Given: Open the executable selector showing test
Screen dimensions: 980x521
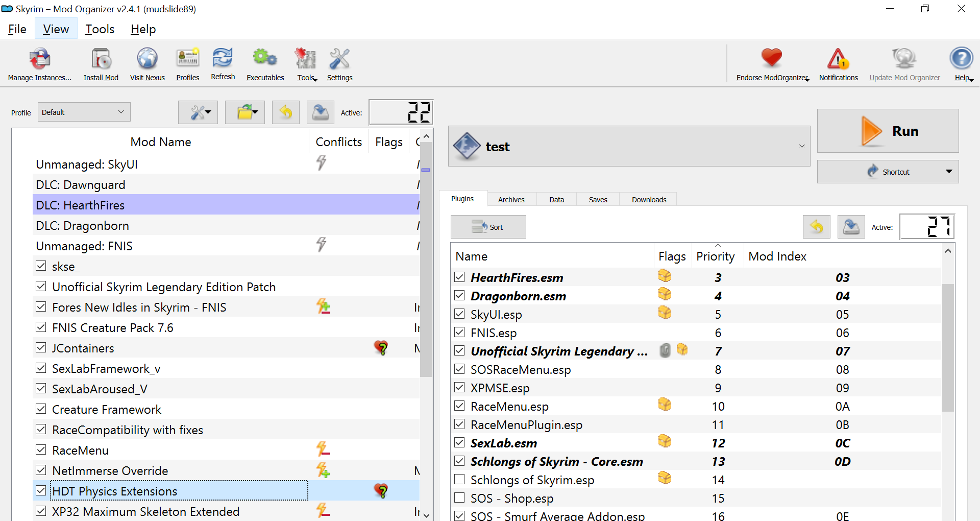Looking at the screenshot, I should 629,146.
